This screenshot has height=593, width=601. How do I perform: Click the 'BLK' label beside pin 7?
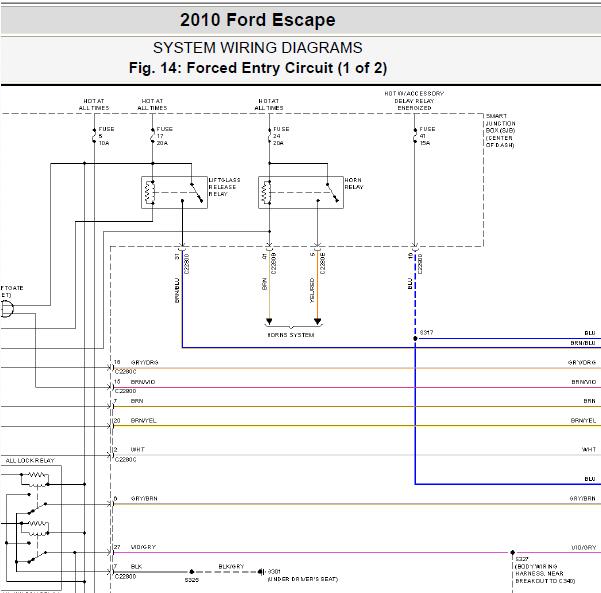[136, 566]
